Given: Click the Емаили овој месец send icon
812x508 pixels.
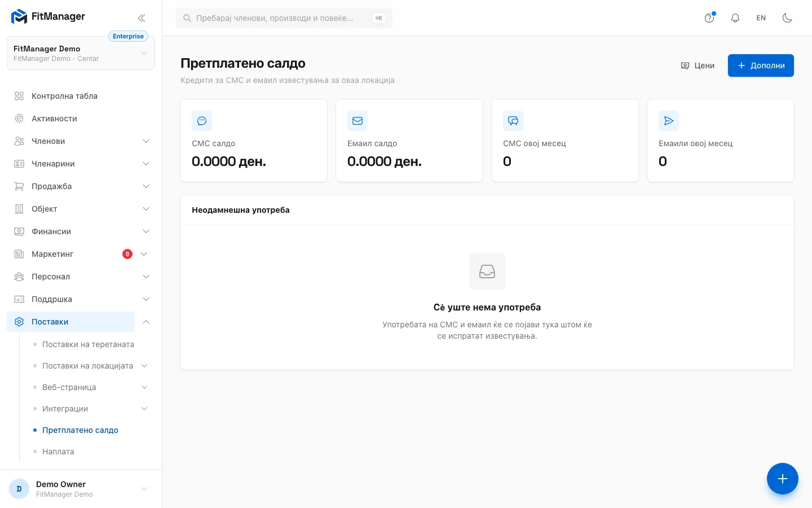Looking at the screenshot, I should (669, 121).
